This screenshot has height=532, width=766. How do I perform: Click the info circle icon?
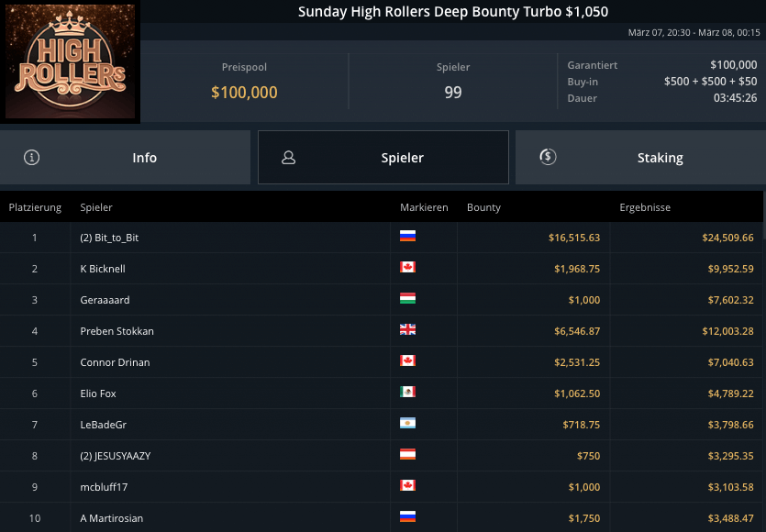tap(32, 157)
